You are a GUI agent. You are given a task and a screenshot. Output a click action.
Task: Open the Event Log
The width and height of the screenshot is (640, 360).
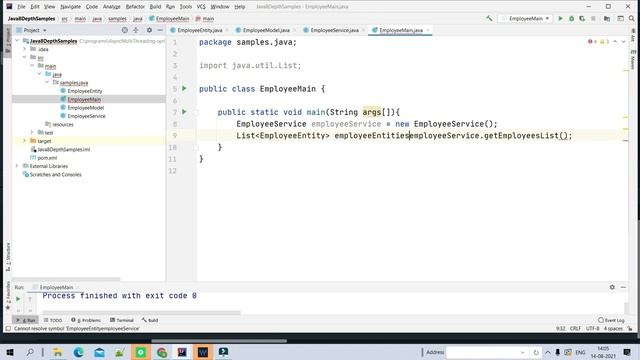pos(611,320)
